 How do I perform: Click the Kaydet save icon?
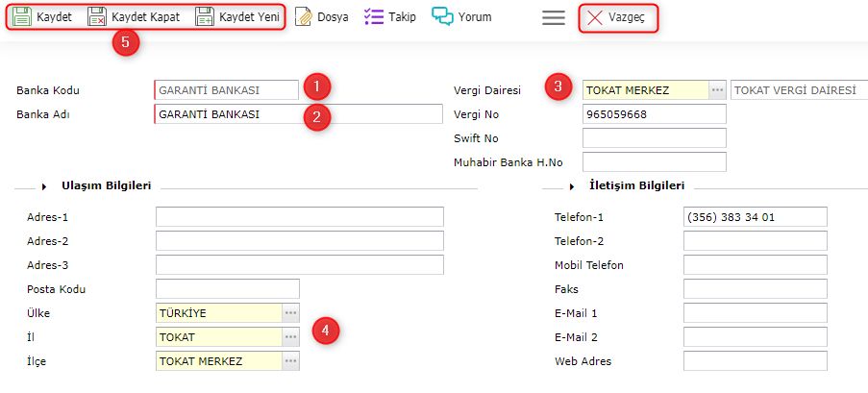tap(22, 17)
